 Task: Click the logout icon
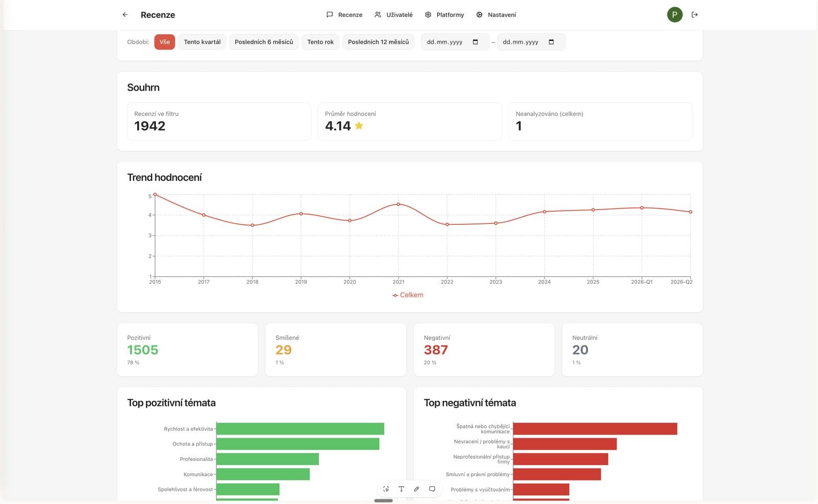click(x=694, y=15)
